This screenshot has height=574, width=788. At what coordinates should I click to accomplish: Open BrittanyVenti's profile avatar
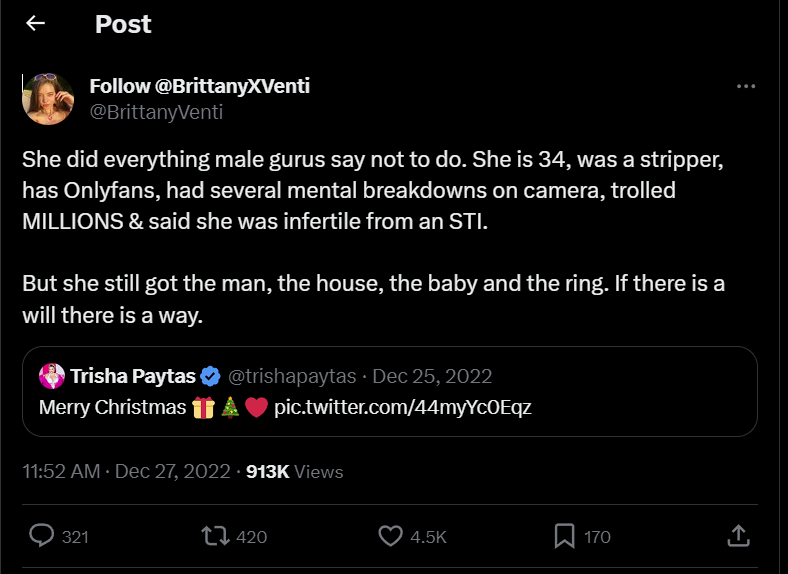pos(48,99)
